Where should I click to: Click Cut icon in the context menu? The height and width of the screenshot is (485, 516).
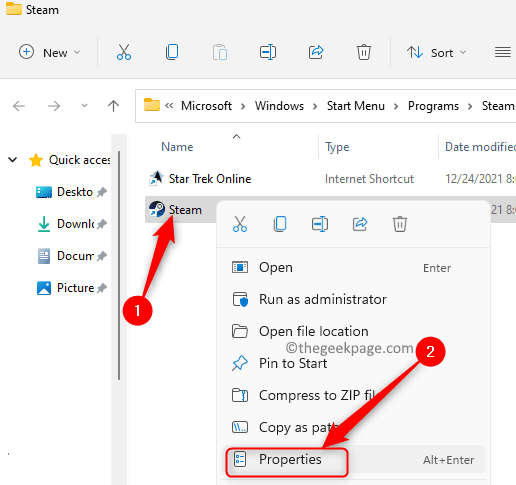[240, 224]
